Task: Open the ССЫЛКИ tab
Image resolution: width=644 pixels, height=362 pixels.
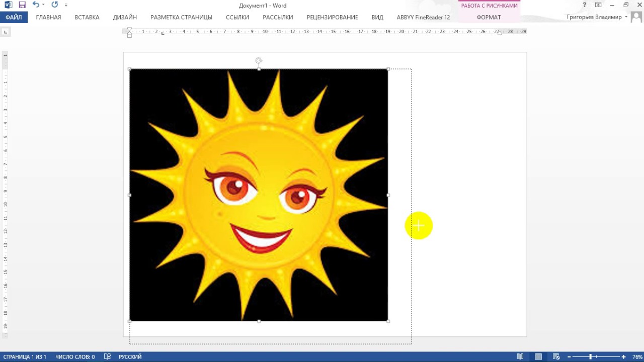Action: point(237,17)
